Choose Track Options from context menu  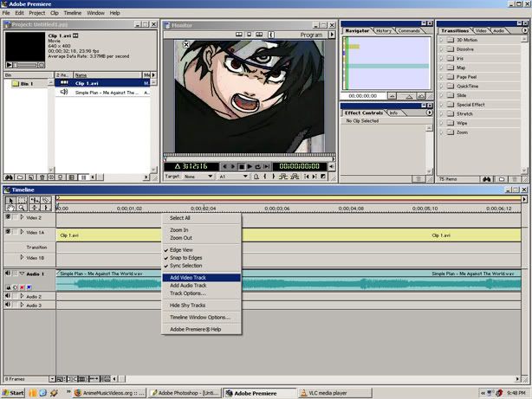pos(202,293)
